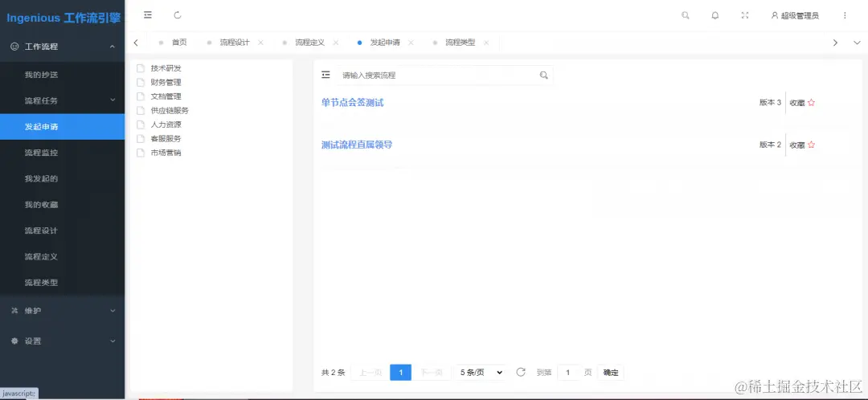Viewport: 868px width, 400px height.
Task: Select 发起申请 in the sidebar
Action: point(62,127)
